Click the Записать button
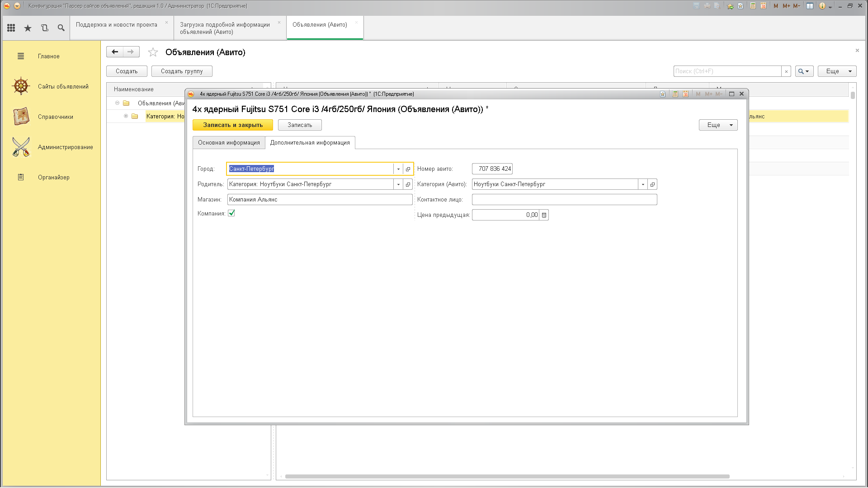868x488 pixels. coord(300,125)
